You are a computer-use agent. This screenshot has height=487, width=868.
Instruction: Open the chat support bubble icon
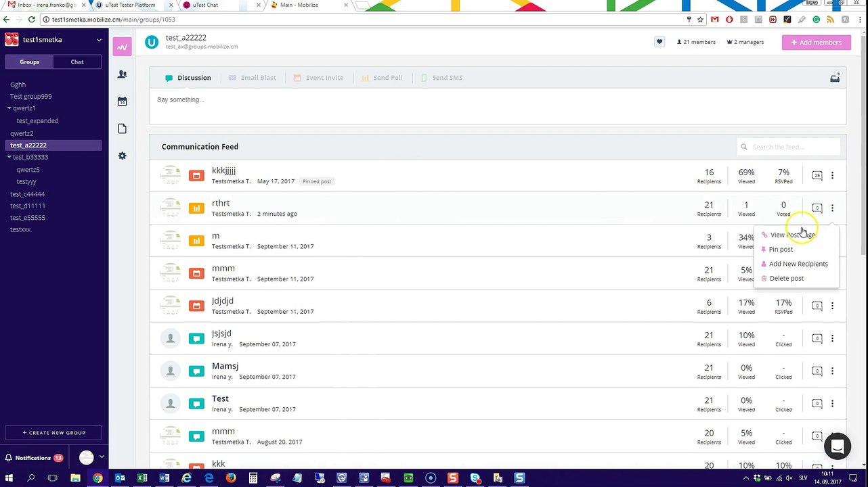pos(838,447)
